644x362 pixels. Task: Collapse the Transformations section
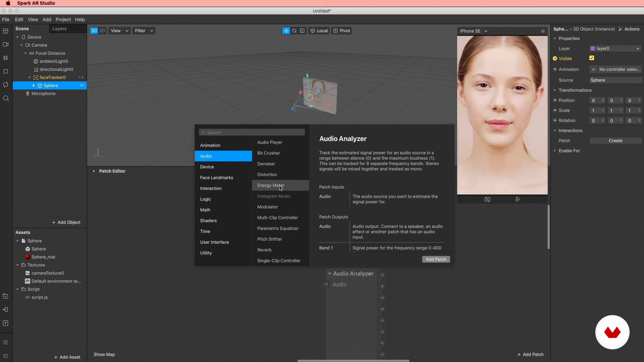pyautogui.click(x=555, y=90)
